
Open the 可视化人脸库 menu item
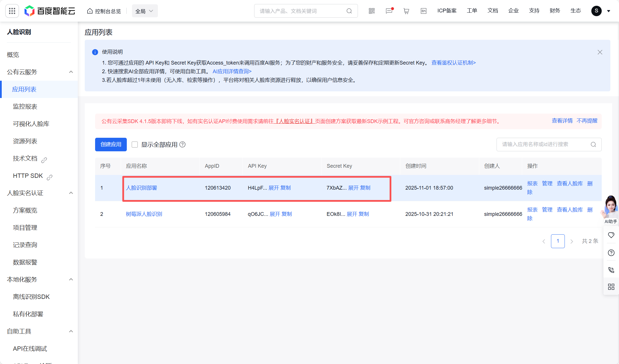31,124
